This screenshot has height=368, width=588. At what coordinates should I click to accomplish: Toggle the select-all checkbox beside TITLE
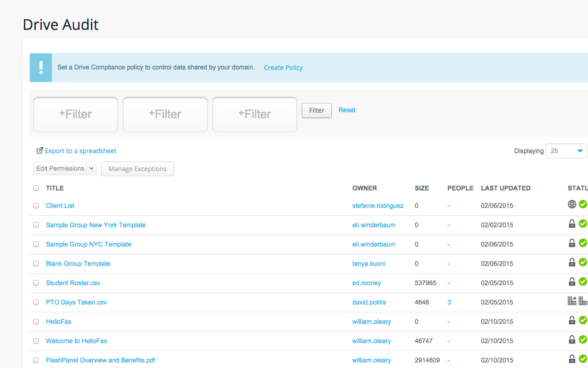point(36,188)
